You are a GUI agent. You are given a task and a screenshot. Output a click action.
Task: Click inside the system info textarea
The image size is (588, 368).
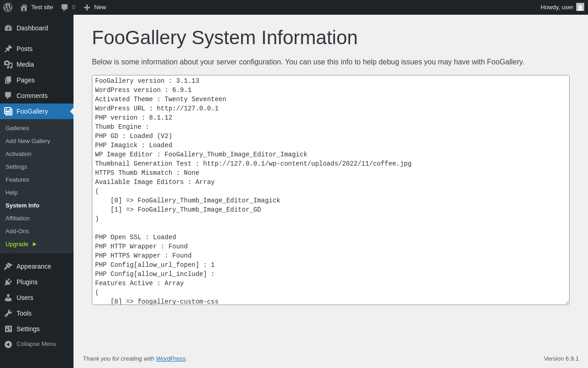[x=331, y=190]
